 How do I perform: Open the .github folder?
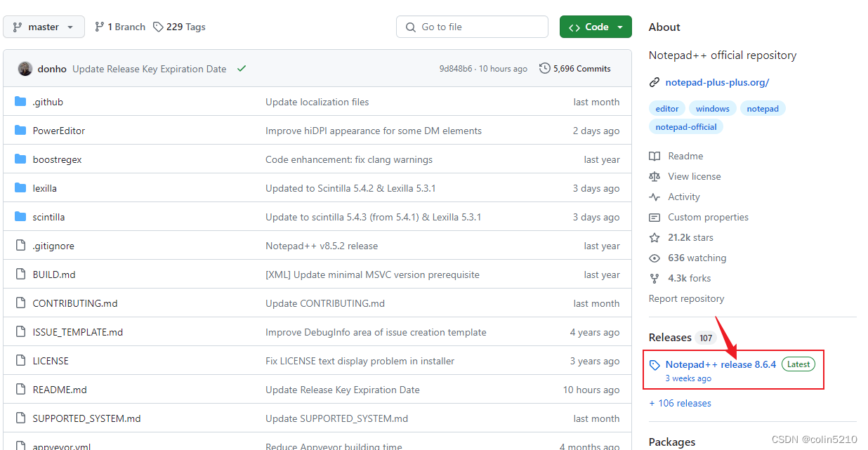(48, 102)
